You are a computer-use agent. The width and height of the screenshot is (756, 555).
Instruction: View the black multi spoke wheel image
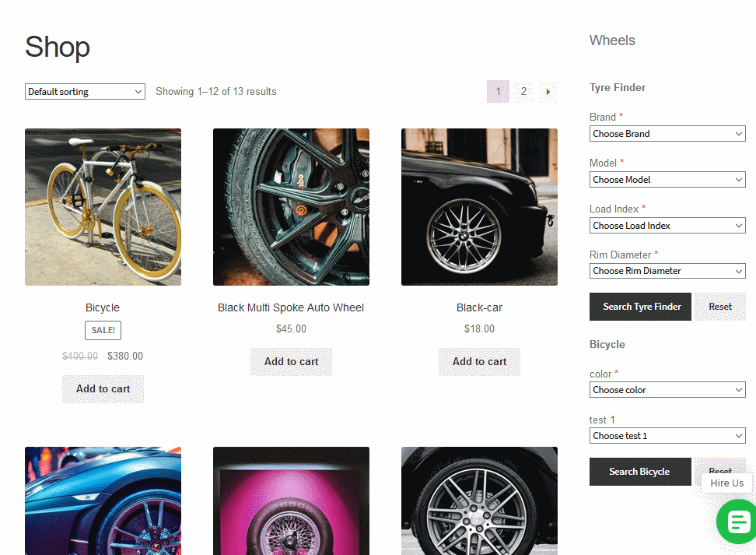291,207
